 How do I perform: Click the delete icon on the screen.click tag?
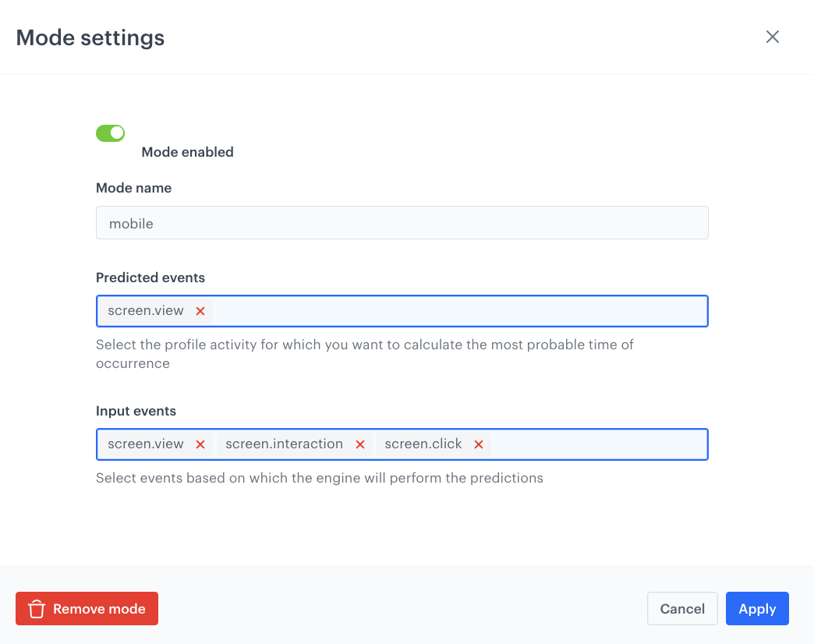479,444
